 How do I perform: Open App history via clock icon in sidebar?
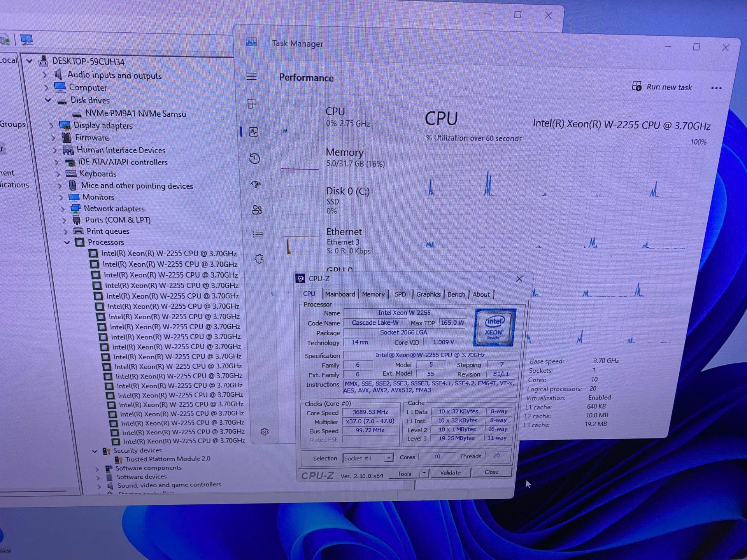[255, 159]
